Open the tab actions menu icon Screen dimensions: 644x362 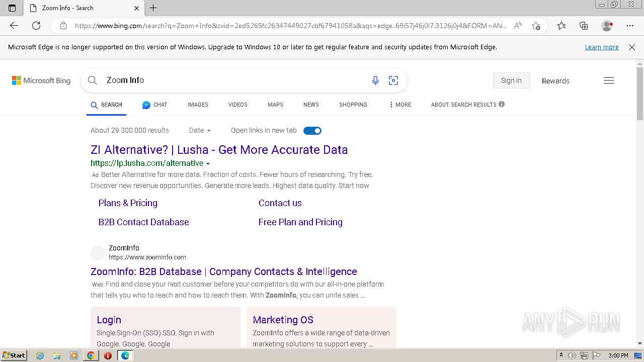[13, 8]
